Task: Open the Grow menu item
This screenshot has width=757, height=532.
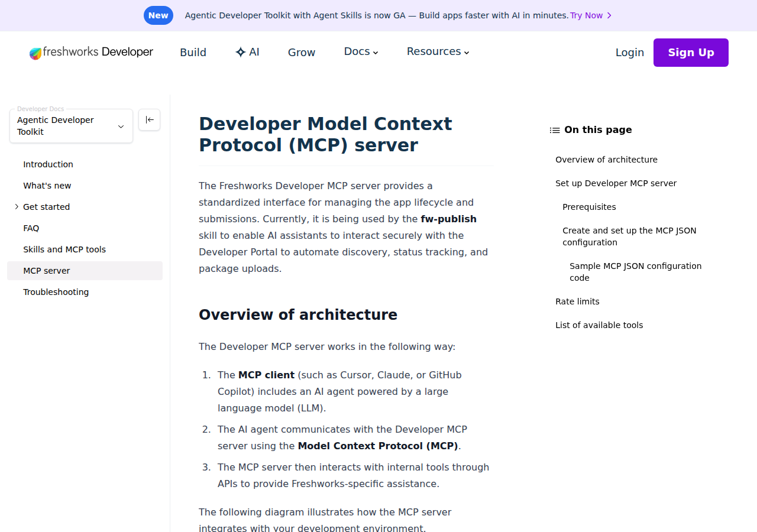Action: [x=302, y=53]
